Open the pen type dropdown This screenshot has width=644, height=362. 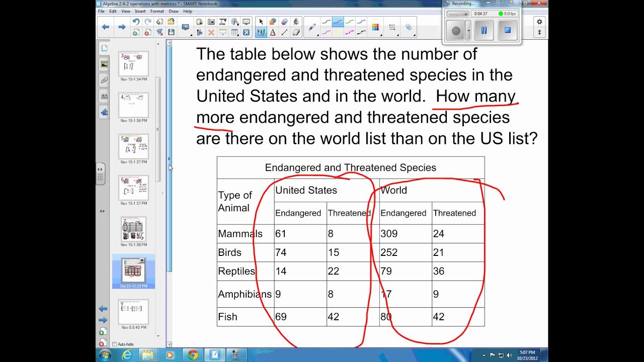tap(312, 27)
